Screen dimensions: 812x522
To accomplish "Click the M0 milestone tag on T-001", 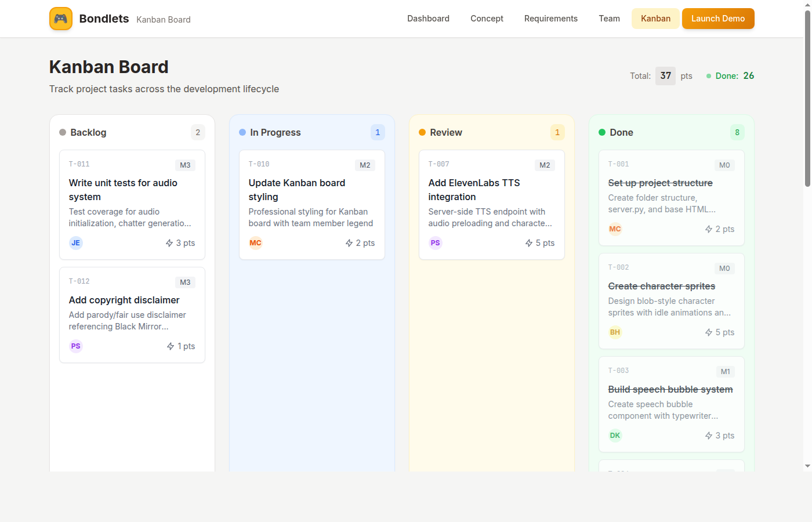I will 724,165.
